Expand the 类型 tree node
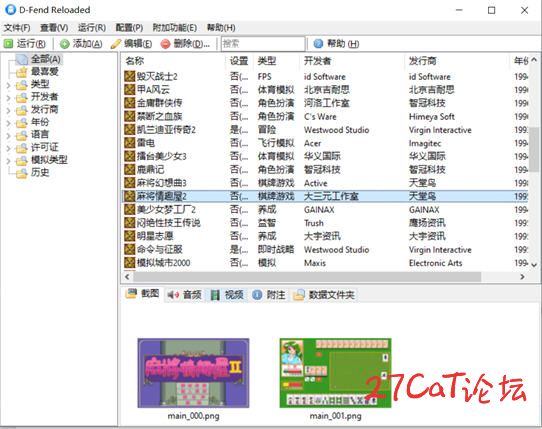Viewport: 542px width, 429px height. [x=9, y=85]
